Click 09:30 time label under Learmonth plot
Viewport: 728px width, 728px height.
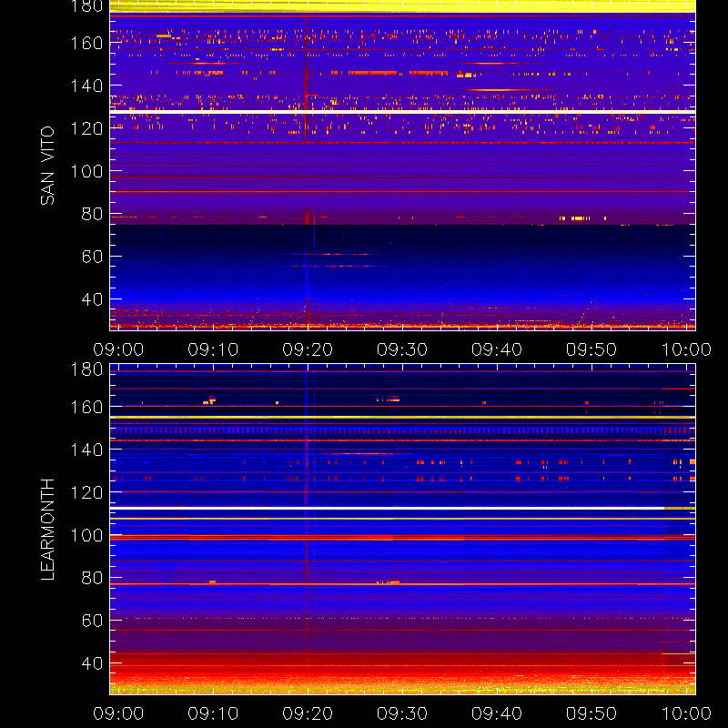402,713
